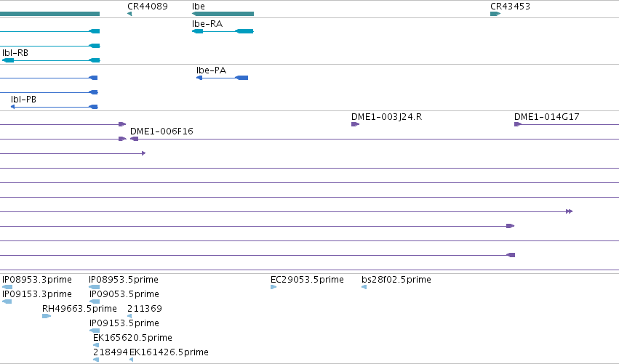Select the IP09153.5prime EST feature

click(95, 331)
